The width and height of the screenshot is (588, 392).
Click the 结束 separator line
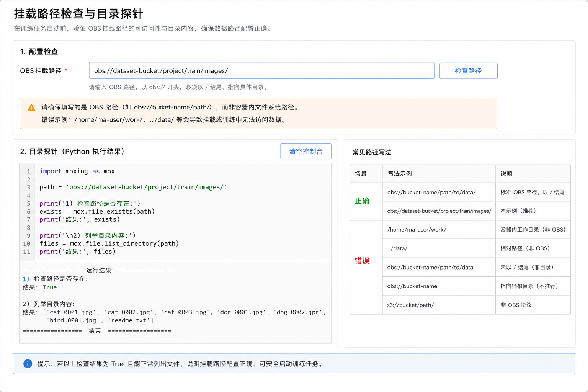pos(97,331)
